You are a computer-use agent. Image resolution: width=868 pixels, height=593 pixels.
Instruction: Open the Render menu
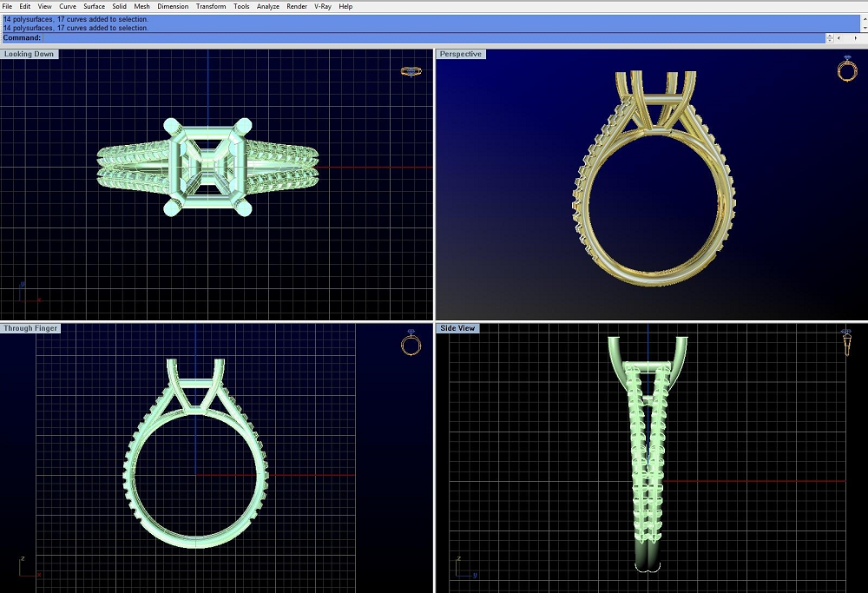point(297,7)
